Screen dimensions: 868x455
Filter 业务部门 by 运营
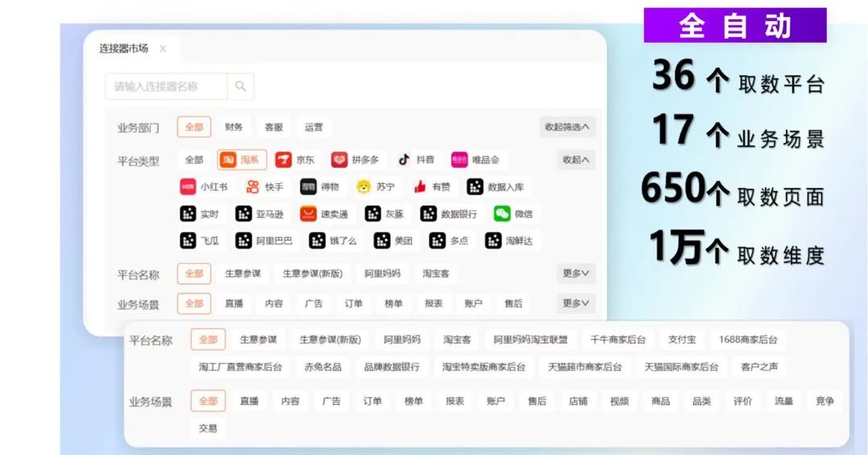[314, 127]
